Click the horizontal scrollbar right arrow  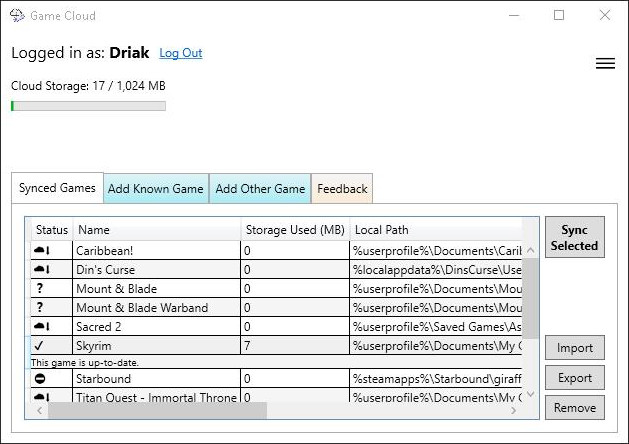(513, 410)
